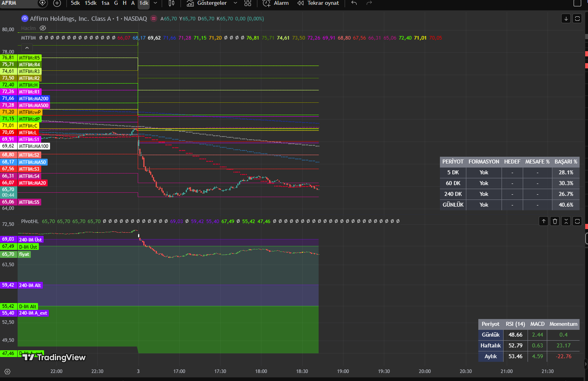Switch to the G daily timeframe

point(116,3)
